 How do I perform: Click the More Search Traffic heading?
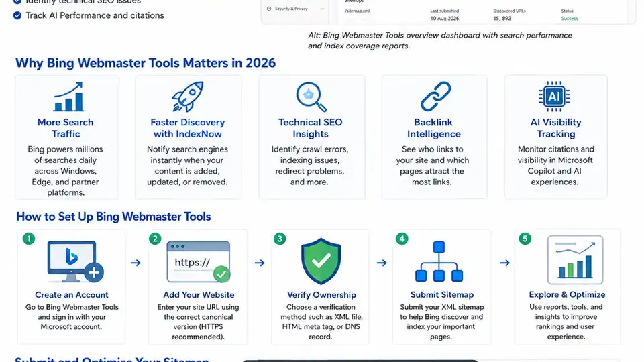point(65,128)
